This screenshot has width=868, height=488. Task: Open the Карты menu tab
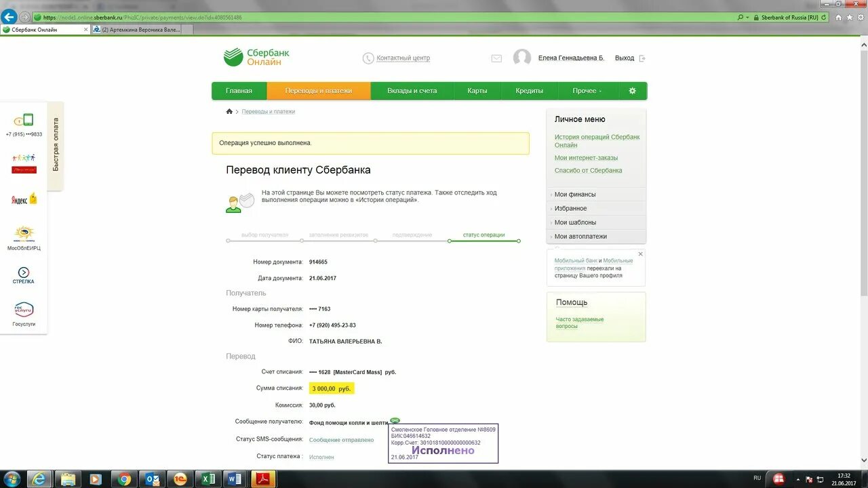[x=477, y=91]
